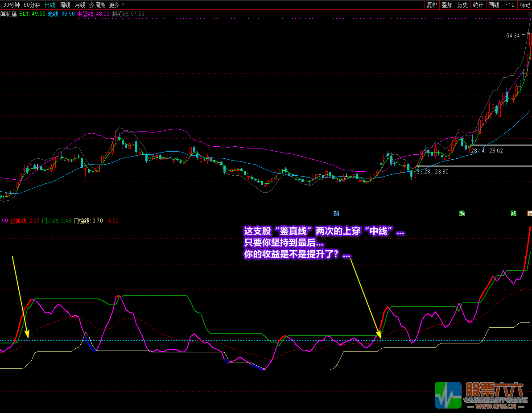Screen dimensions: 532x413
Task: Click the 门头线: 3.48 indicator label
Action: (x=56, y=221)
